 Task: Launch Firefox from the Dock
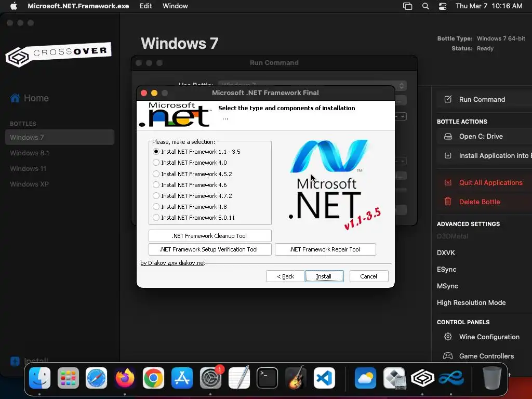(x=125, y=378)
